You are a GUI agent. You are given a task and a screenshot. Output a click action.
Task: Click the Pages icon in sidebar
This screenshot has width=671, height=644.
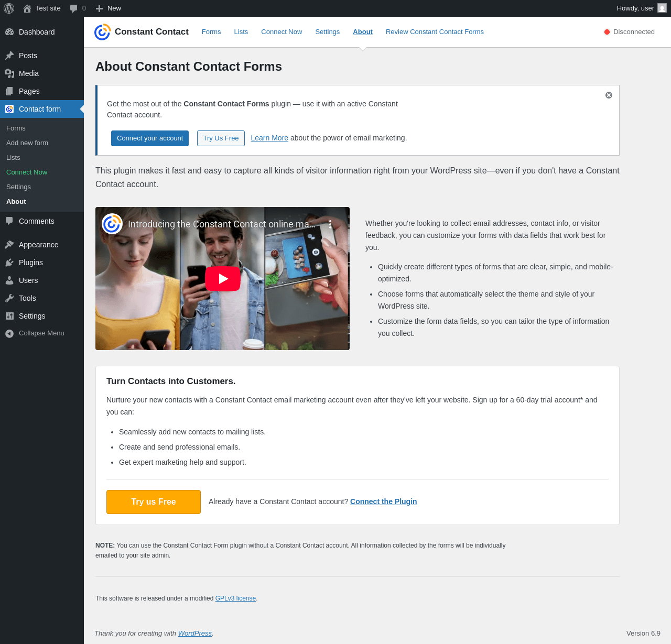tap(9, 91)
